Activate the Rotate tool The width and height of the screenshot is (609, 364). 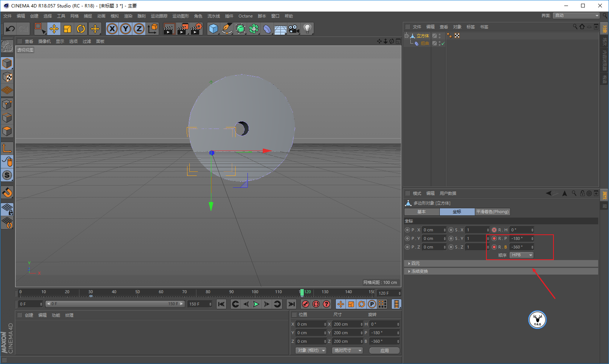pos(81,29)
